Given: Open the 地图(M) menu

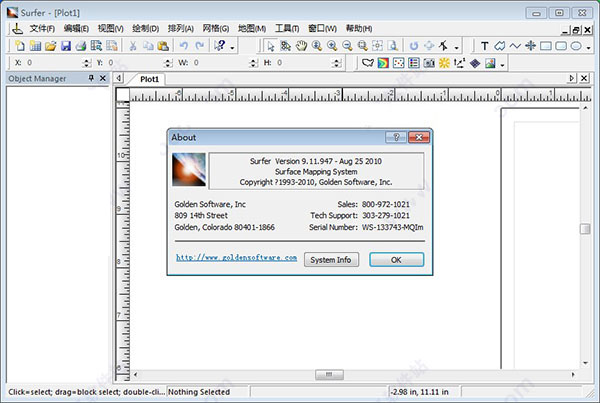Looking at the screenshot, I should pos(252,28).
